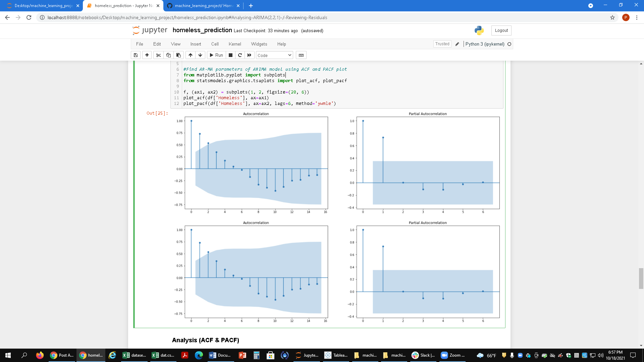Open a new browser tab

(x=251, y=6)
